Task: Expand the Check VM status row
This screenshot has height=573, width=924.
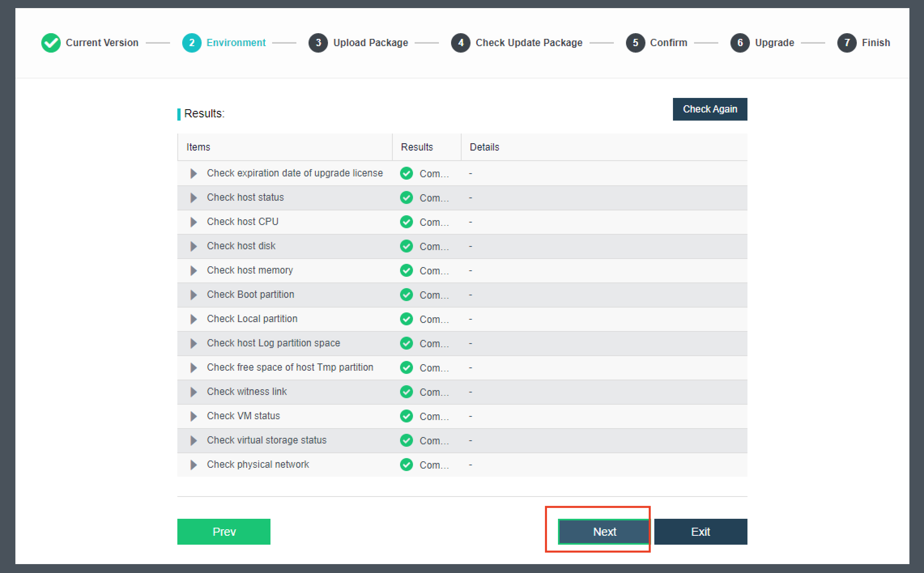Action: (x=194, y=416)
